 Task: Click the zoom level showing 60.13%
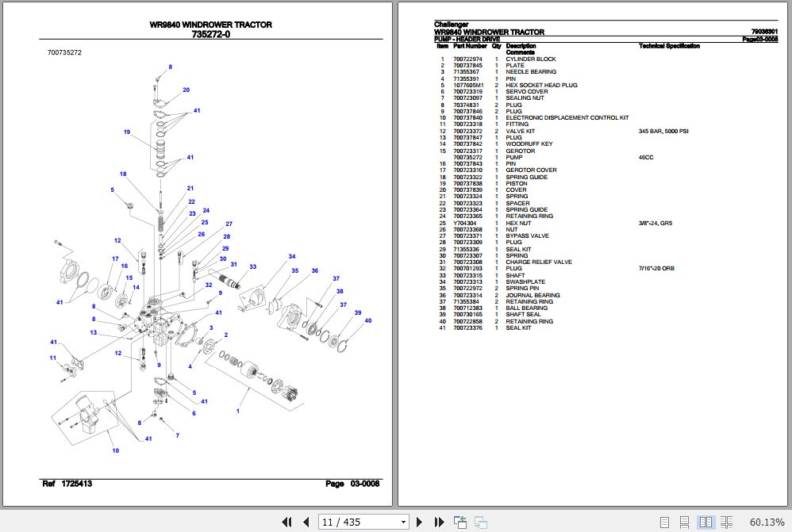click(x=767, y=522)
